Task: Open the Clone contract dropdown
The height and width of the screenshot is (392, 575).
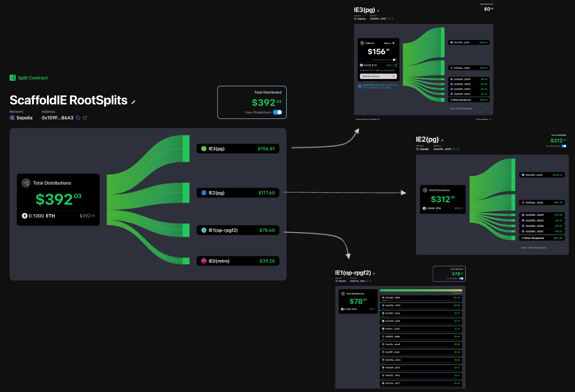Action: [483, 119]
